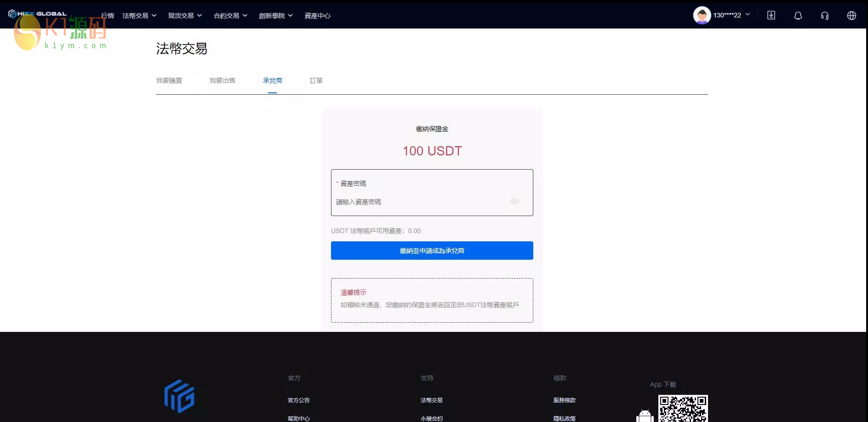The image size is (868, 422).
Task: Open the 服務條款 link in the footer
Action: [x=564, y=400]
